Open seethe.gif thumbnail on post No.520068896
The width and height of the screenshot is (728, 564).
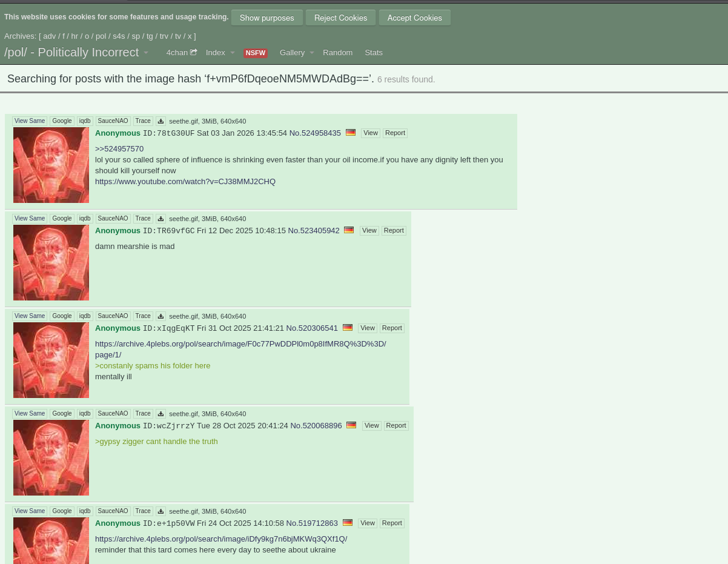[51, 457]
